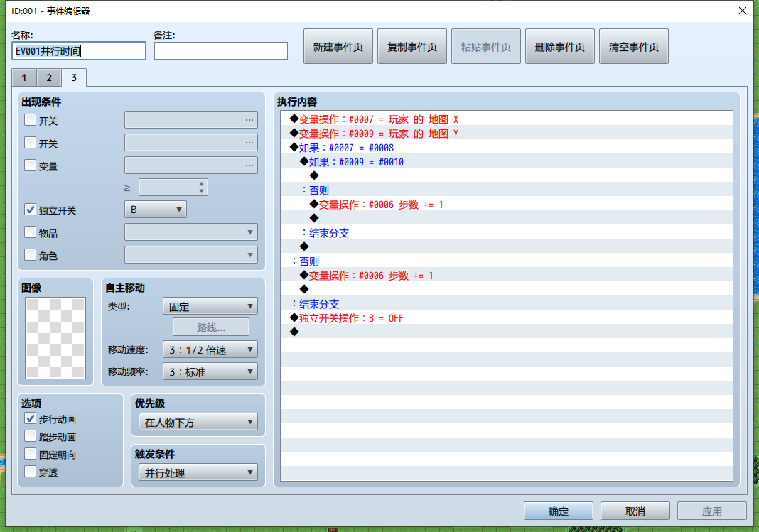Cancel with the 取消 button

(x=635, y=511)
